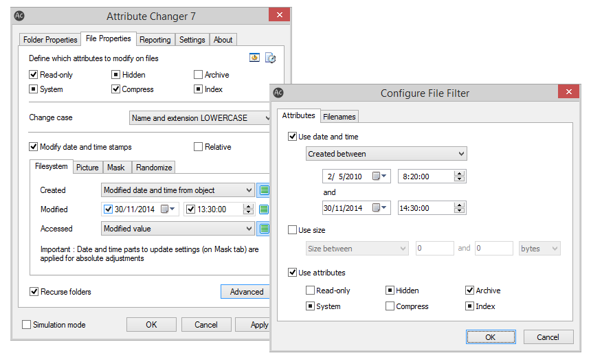Viewport: 591px width, 364px height.
Task: Uncheck Use attributes in file filter
Action: tap(292, 273)
